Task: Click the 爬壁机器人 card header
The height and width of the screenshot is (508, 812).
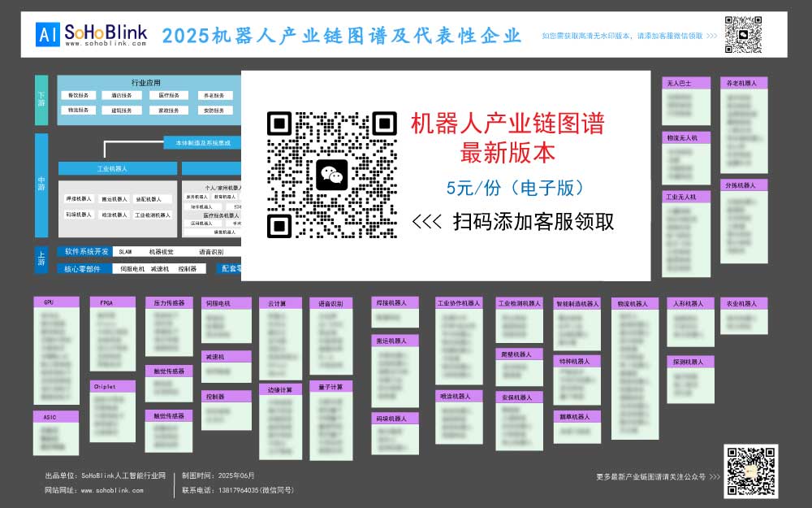Action: coord(520,354)
